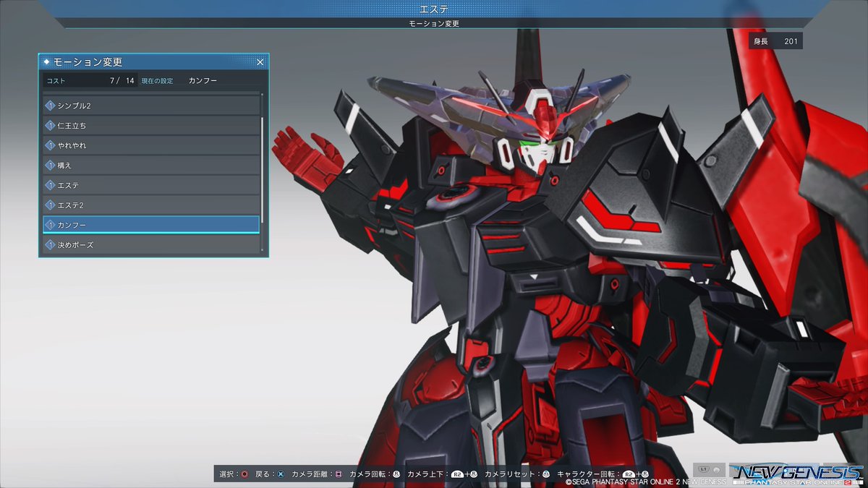This screenshot has height=488, width=868.
Task: Pick the 構え motion entry
Action: 151,166
